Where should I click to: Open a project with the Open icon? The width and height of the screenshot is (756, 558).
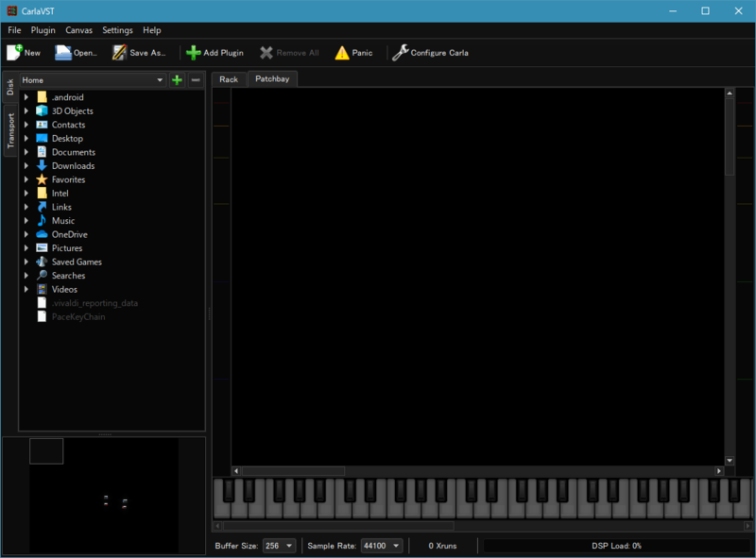click(63, 53)
